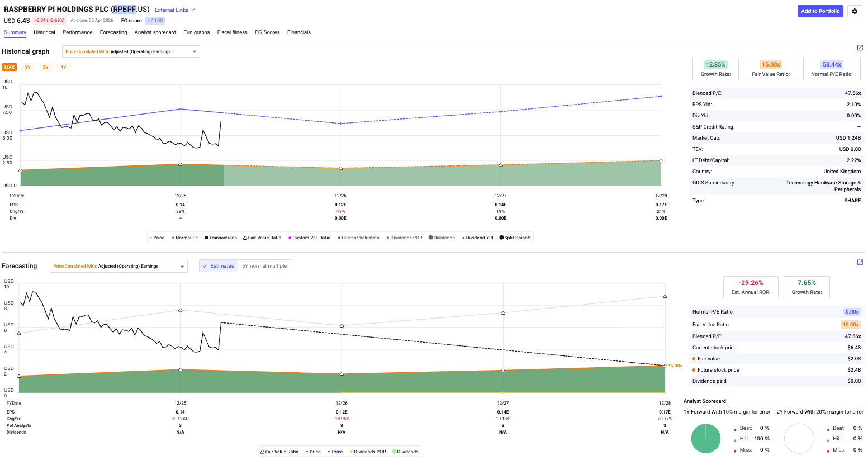Toggle Price series in historical legend
This screenshot has height=465, width=868.
point(157,238)
